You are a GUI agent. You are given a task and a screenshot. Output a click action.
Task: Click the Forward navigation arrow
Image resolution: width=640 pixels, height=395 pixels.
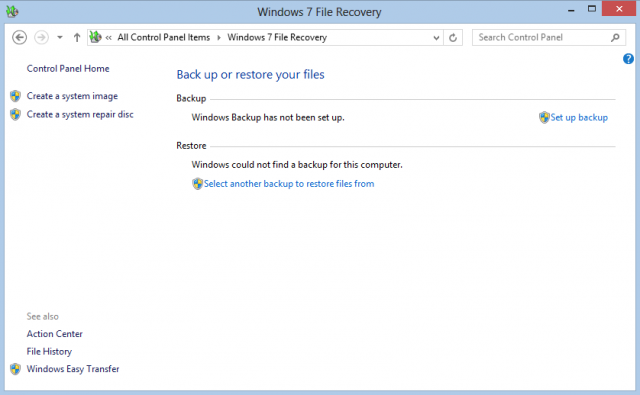[41, 38]
